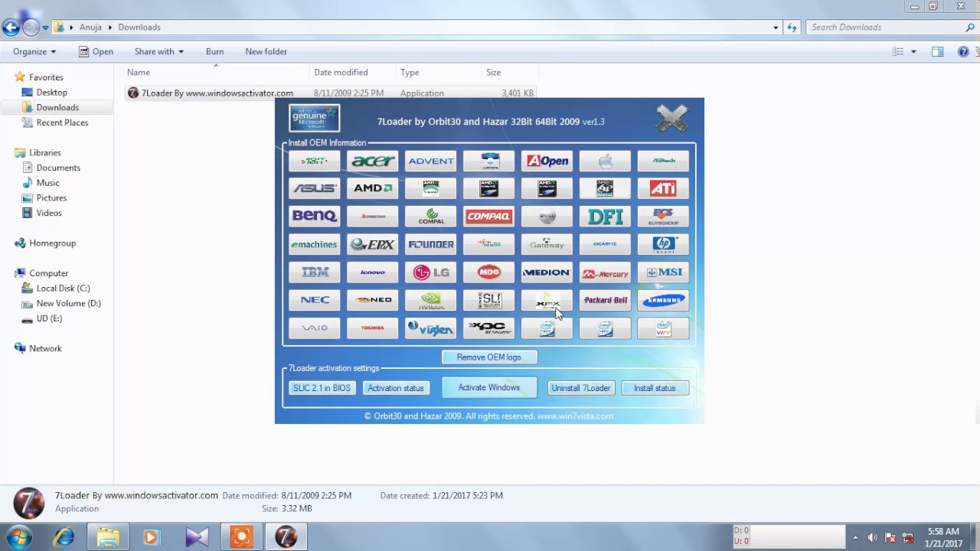Click the SLIC 2.1 in BIOS button
Viewport: 980px width, 551px height.
point(322,388)
